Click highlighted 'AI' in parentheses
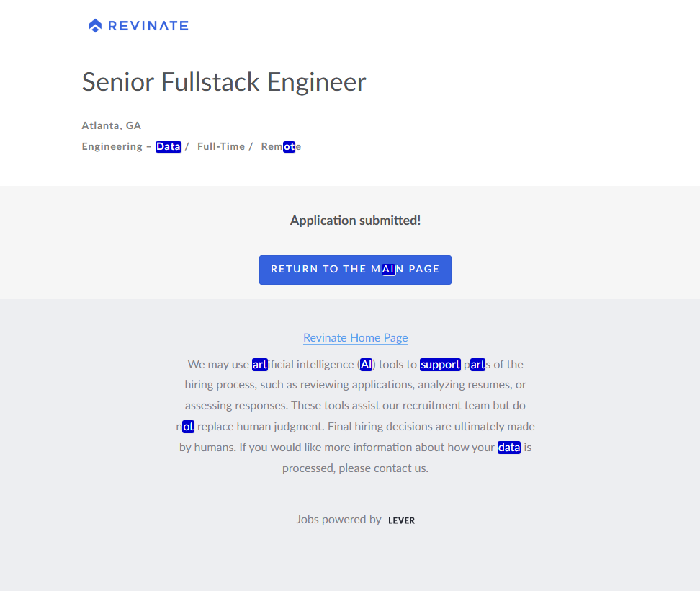This screenshot has height=591, width=700. pos(367,365)
